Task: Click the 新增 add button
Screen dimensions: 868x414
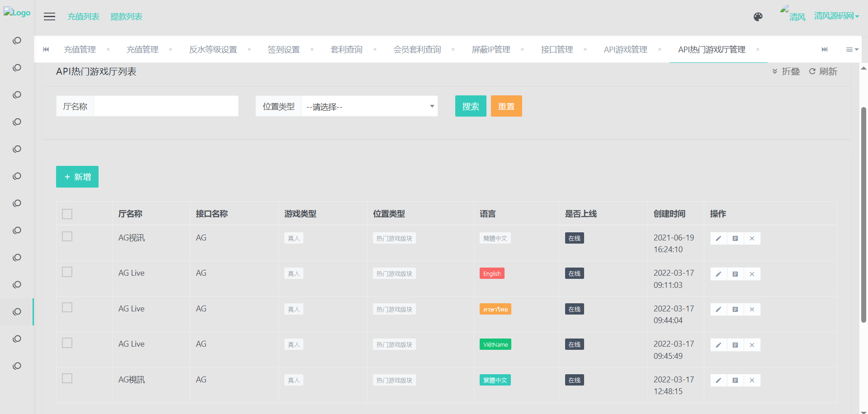Action: [x=77, y=177]
